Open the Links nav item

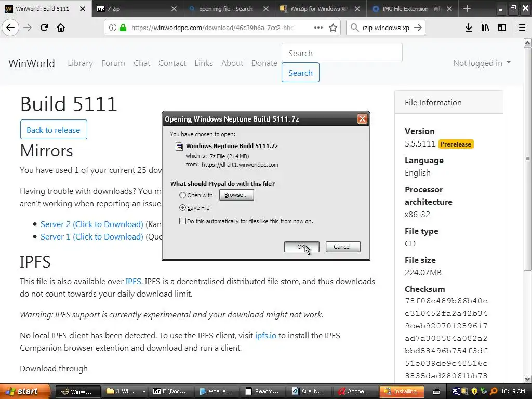pos(204,63)
